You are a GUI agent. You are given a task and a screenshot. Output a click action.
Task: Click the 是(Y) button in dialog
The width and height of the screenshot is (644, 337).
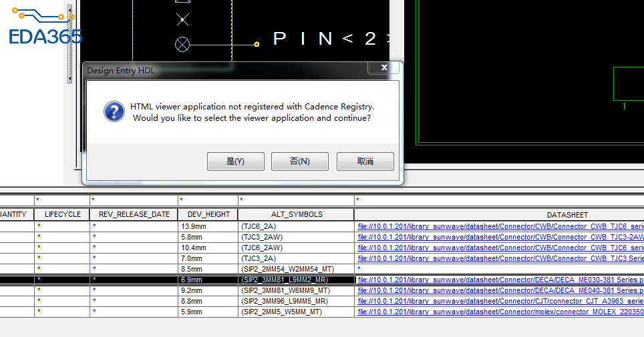pos(235,161)
